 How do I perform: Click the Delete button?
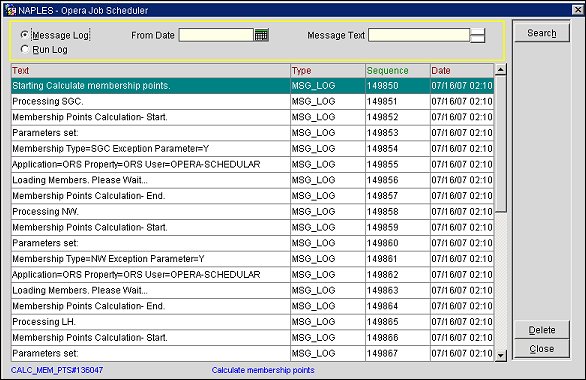coord(542,330)
